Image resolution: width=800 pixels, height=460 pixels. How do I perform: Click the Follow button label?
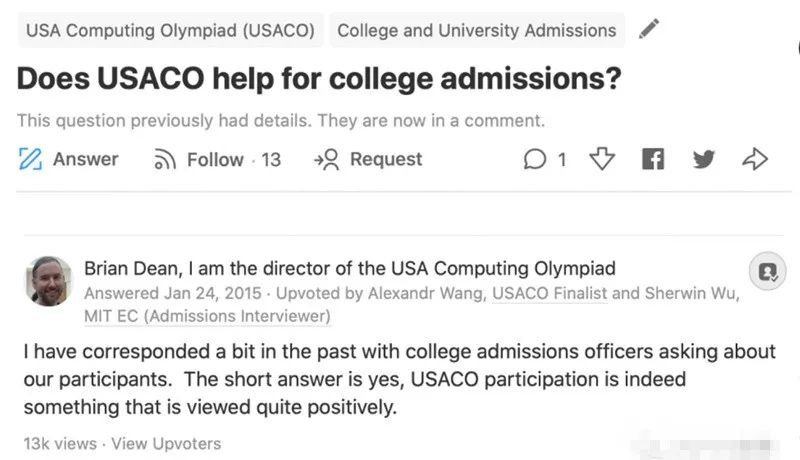click(215, 160)
